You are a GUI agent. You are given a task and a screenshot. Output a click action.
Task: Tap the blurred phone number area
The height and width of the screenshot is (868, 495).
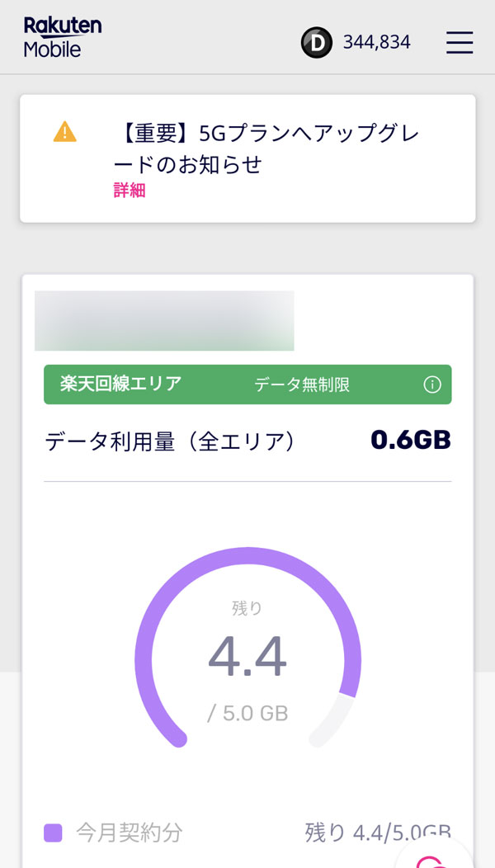tap(164, 321)
